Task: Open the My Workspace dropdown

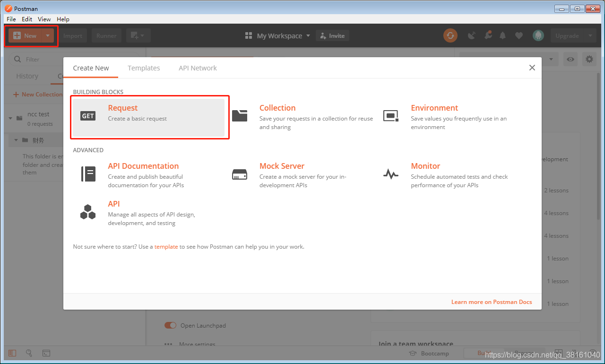Action: (x=278, y=36)
